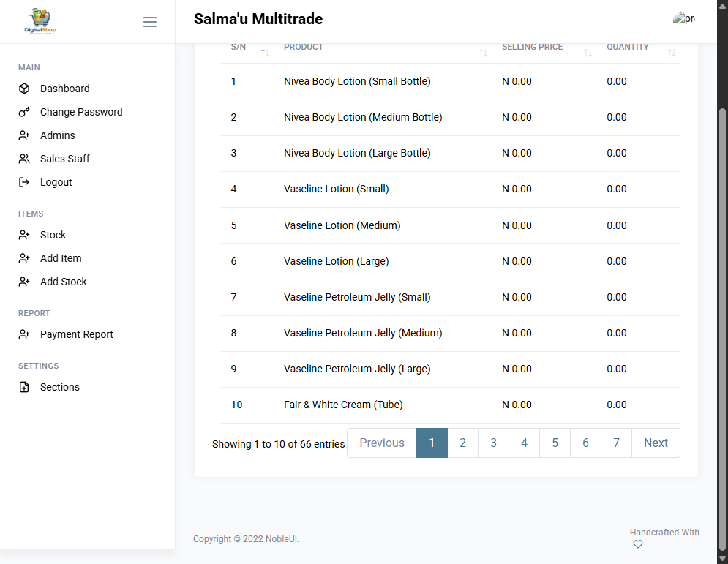Open Sales Staff page
Viewport: 728px width, 564px height.
(65, 159)
